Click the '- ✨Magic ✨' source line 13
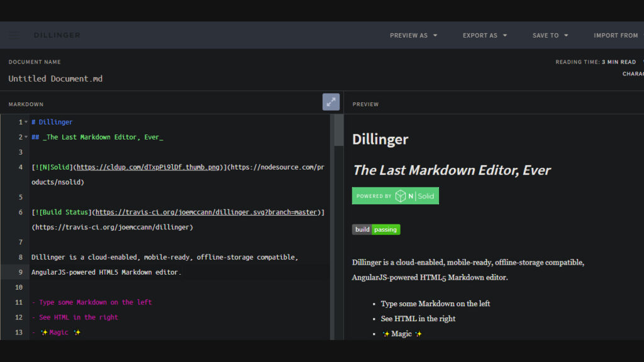 56,332
